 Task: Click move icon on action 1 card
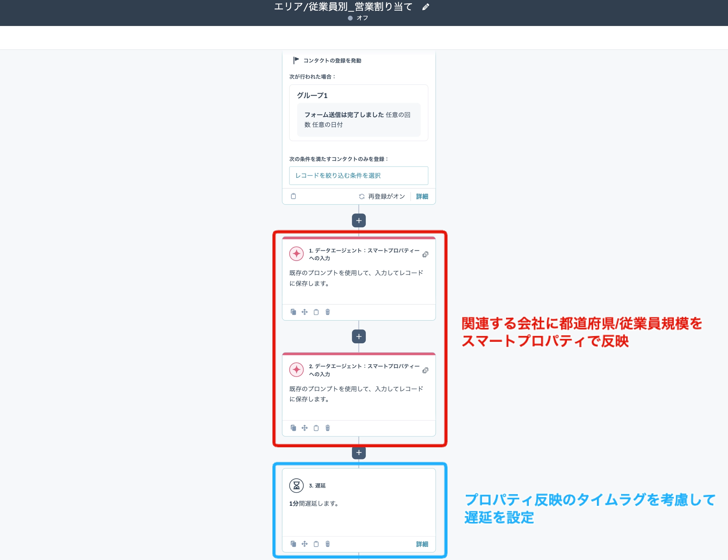click(305, 312)
